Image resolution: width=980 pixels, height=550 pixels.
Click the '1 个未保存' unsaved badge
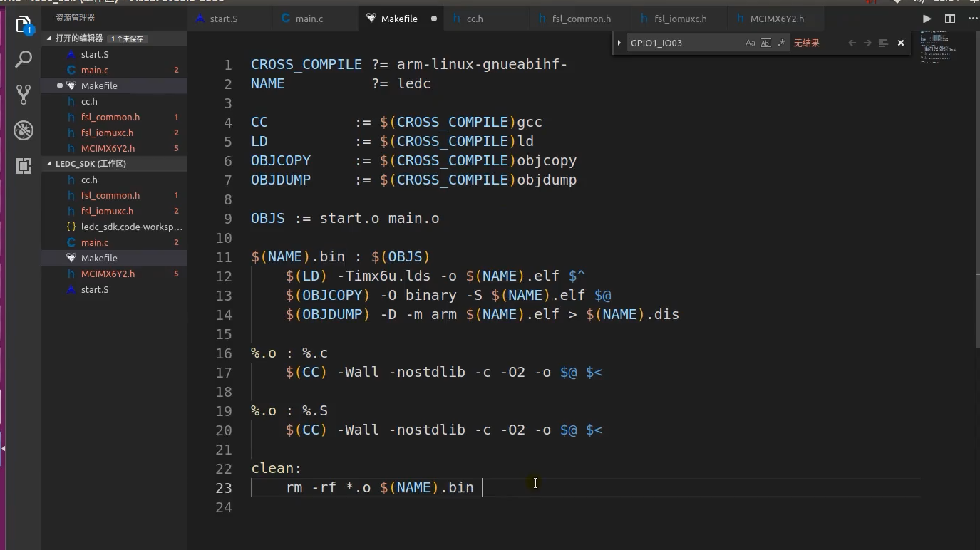pos(127,38)
